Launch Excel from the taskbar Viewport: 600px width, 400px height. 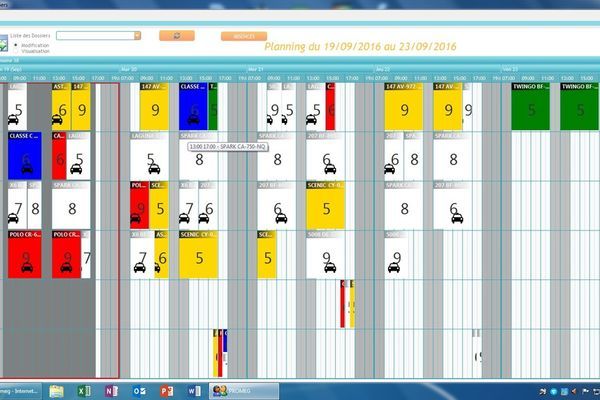click(84, 390)
